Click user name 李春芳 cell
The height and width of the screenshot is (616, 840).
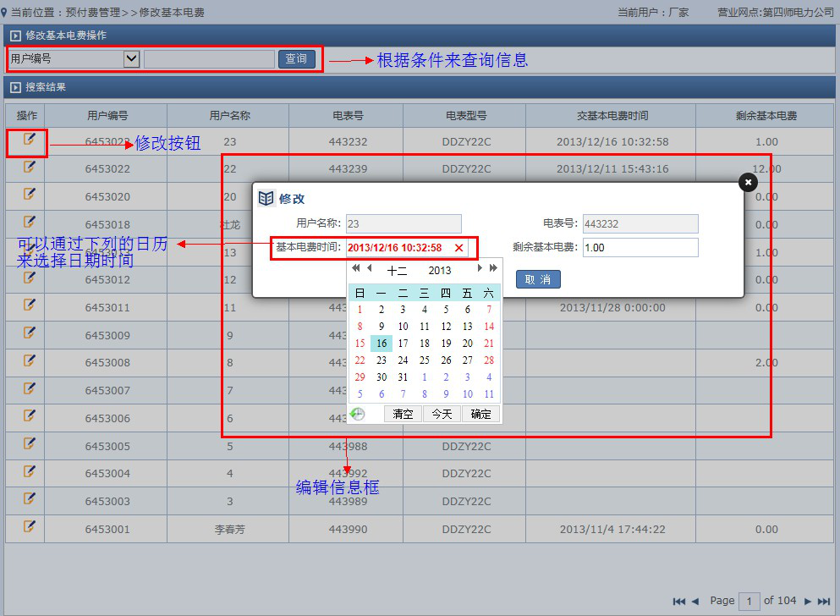coord(229,529)
